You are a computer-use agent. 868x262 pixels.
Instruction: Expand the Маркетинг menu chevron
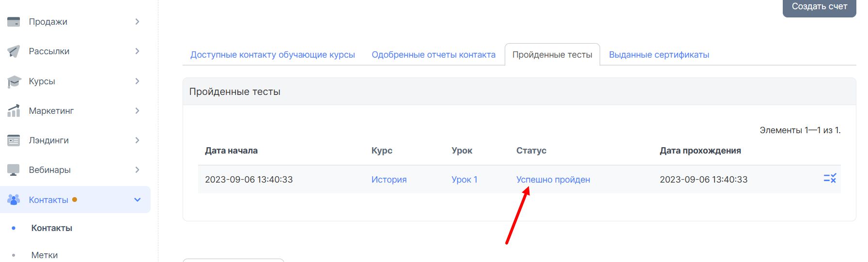pos(137,111)
